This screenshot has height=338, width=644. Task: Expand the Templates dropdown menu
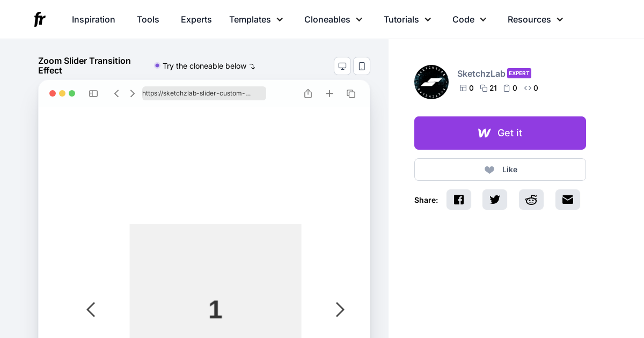[256, 19]
